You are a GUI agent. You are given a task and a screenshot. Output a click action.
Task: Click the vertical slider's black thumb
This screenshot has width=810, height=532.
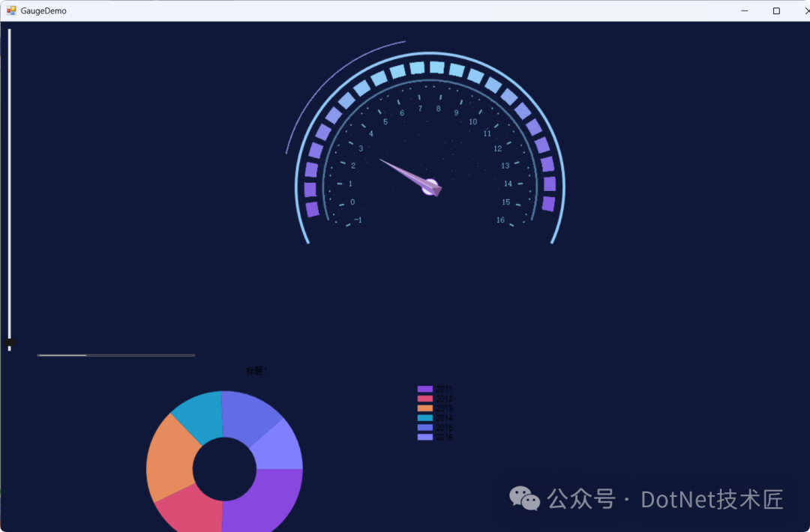point(10,342)
